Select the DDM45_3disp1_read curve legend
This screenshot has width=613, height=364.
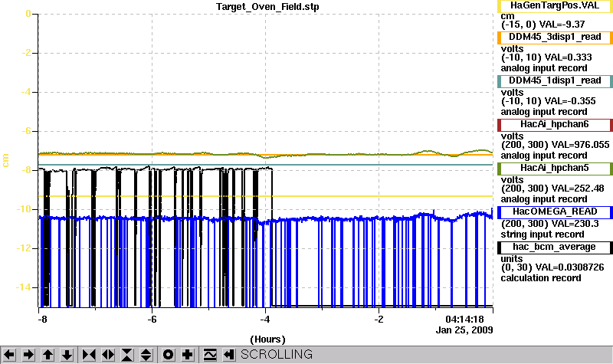click(x=555, y=37)
